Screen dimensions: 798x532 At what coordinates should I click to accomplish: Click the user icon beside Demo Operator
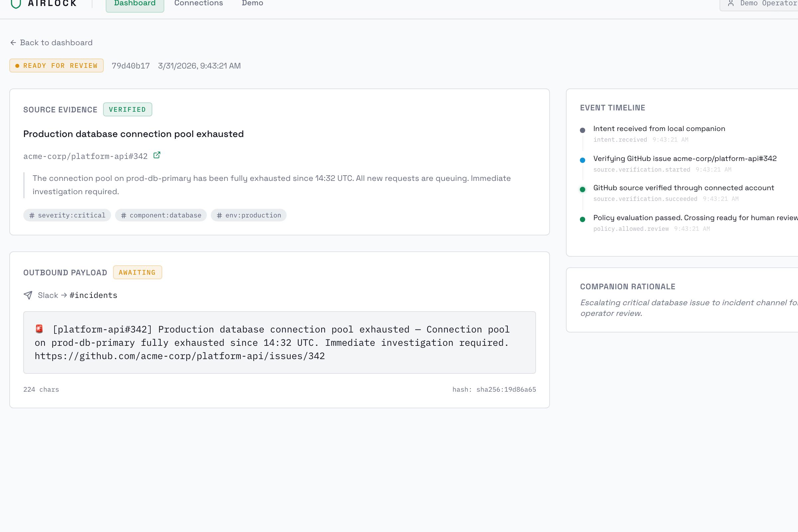(731, 3)
